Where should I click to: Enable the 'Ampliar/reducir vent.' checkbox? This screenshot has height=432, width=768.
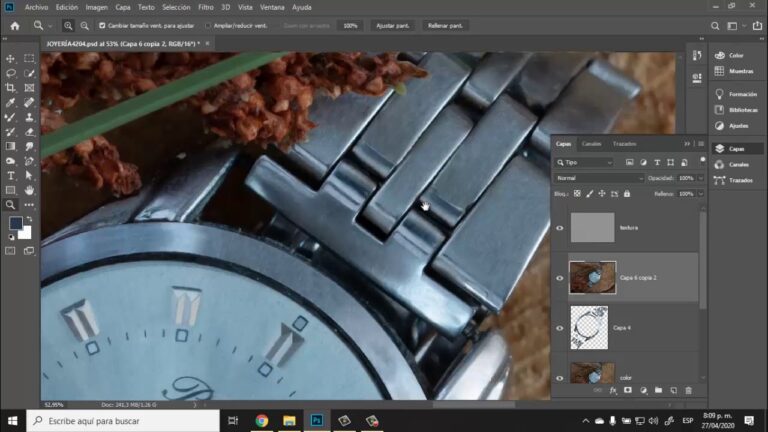(208, 25)
